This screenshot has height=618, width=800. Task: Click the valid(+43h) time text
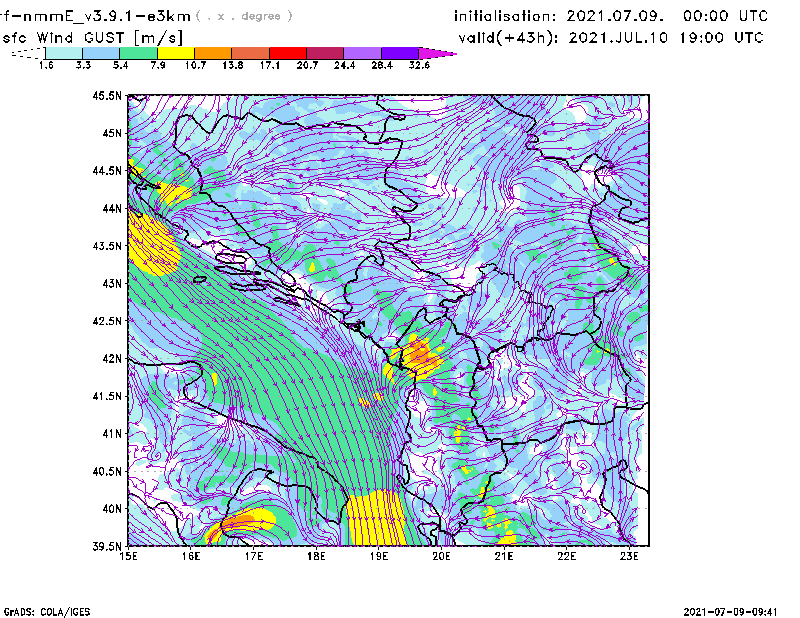click(610, 38)
